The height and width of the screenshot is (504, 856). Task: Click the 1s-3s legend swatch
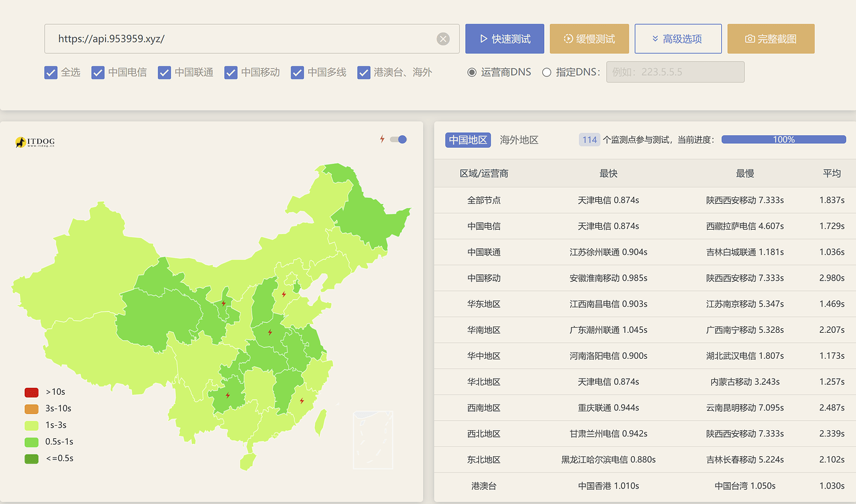pyautogui.click(x=32, y=426)
